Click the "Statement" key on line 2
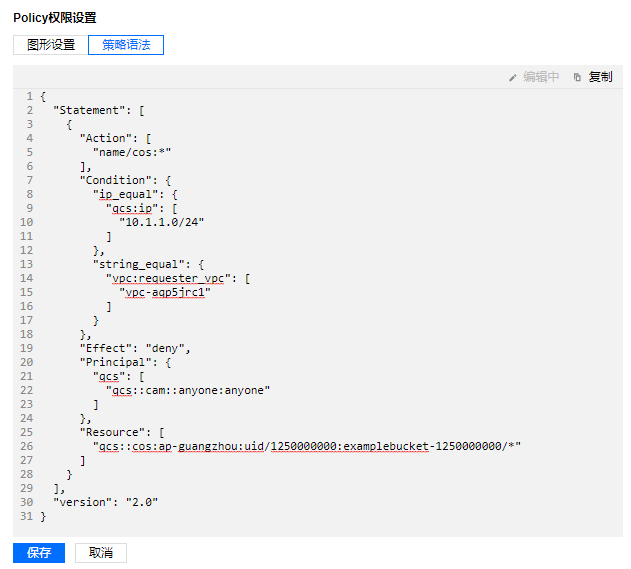 [89, 110]
